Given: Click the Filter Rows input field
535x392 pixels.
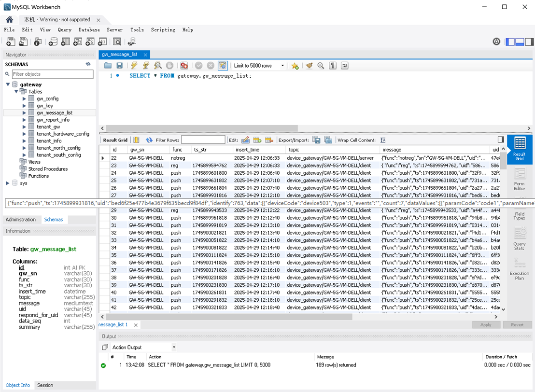Looking at the screenshot, I should [203, 140].
